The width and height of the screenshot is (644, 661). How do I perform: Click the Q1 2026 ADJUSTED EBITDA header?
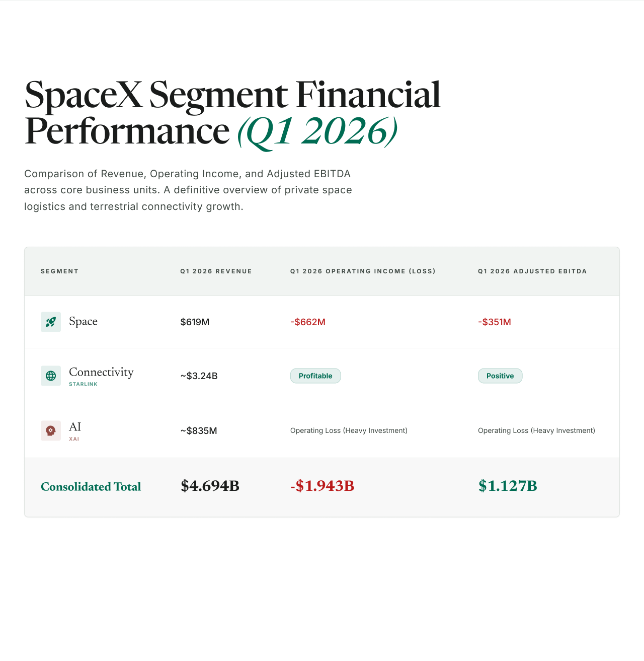[533, 271]
